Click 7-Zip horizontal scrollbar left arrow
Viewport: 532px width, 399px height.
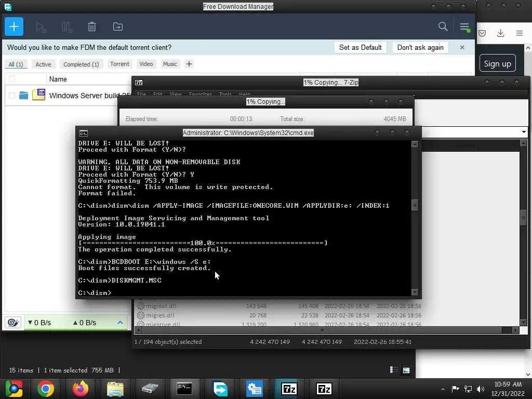coord(138,330)
